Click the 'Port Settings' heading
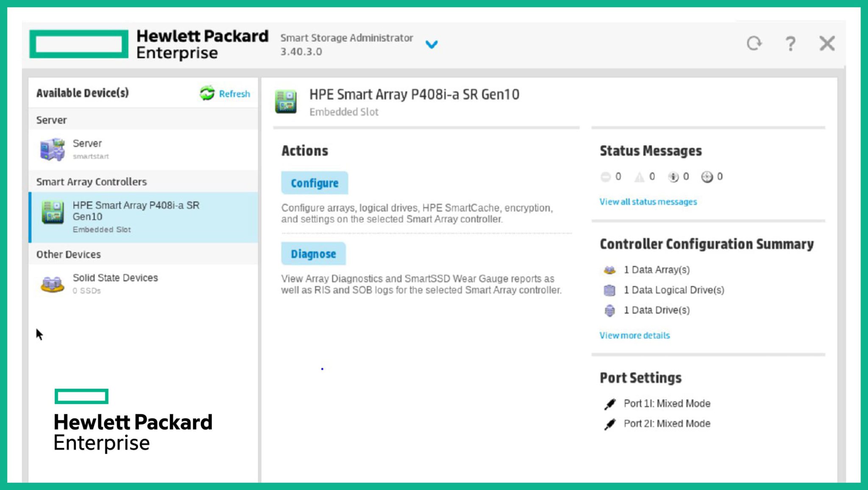This screenshot has height=490, width=868. pyautogui.click(x=640, y=378)
